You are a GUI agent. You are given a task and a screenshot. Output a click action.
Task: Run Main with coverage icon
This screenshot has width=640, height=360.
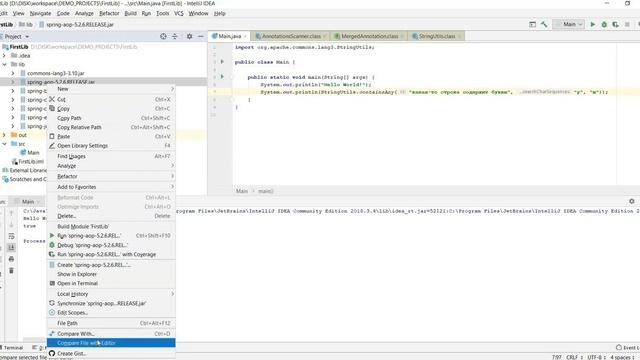pyautogui.click(x=616, y=24)
